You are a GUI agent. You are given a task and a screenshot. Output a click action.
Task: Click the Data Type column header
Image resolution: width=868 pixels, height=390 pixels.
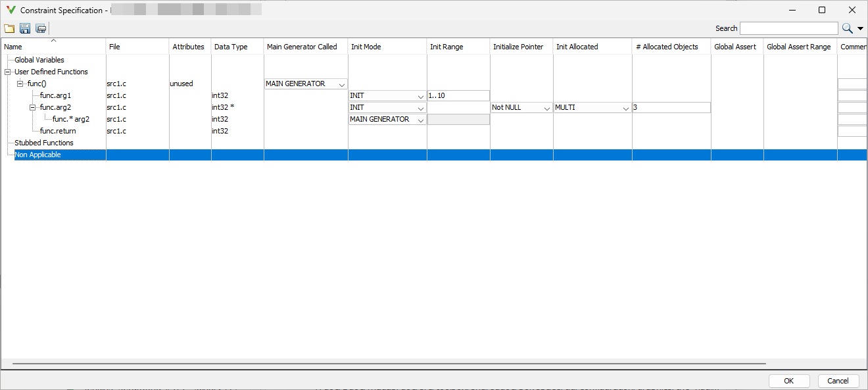(231, 47)
